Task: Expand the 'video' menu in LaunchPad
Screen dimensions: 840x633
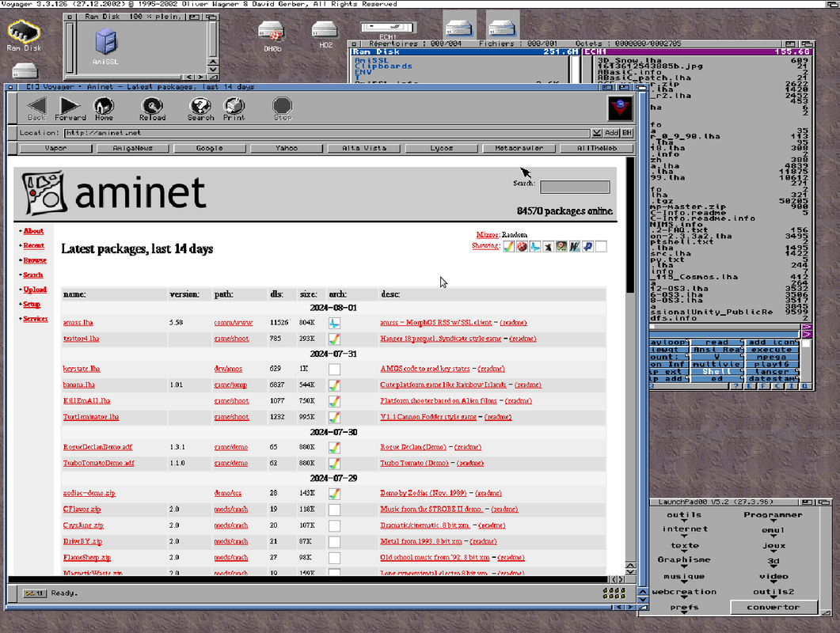Action: (773, 578)
